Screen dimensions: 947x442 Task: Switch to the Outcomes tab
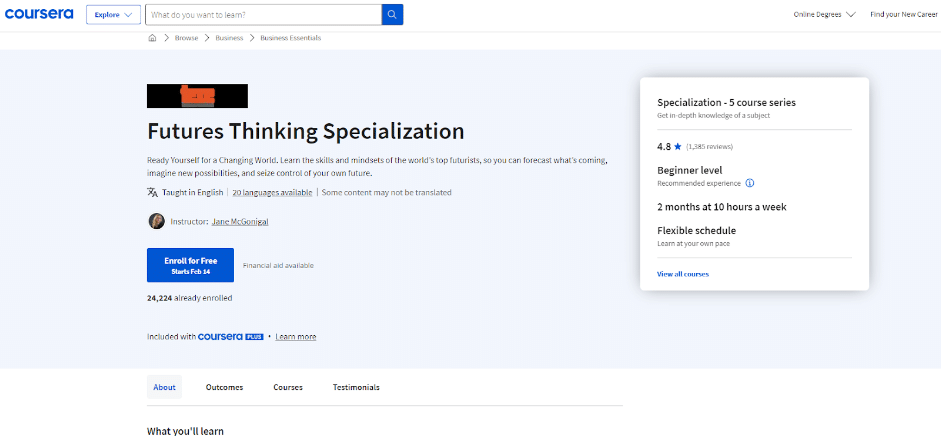[224, 387]
